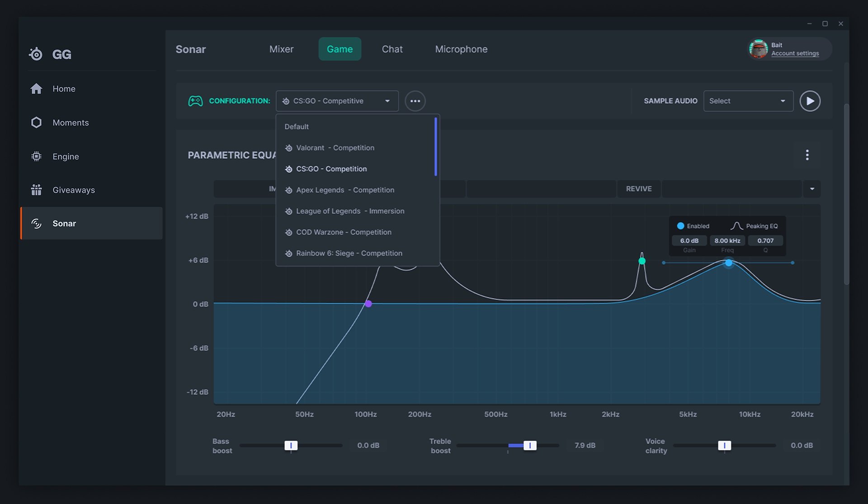Click the Treble boost slider handle
The image size is (868, 504).
(530, 445)
